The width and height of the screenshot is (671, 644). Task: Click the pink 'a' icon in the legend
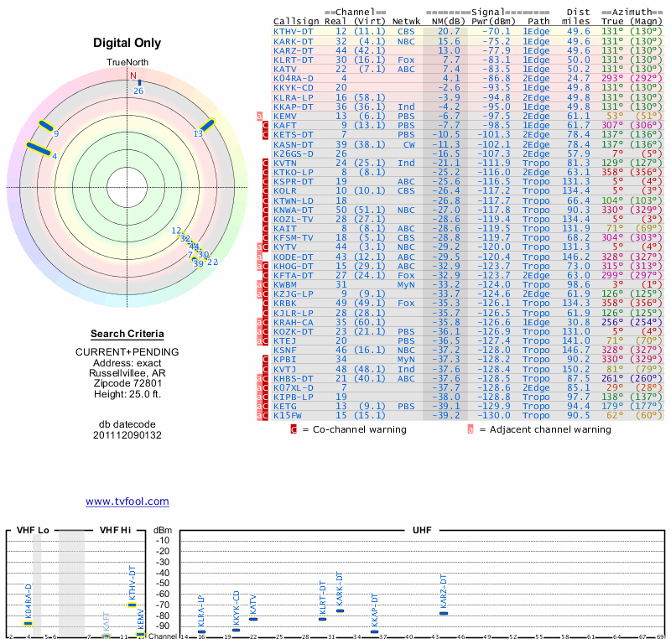[x=471, y=429]
